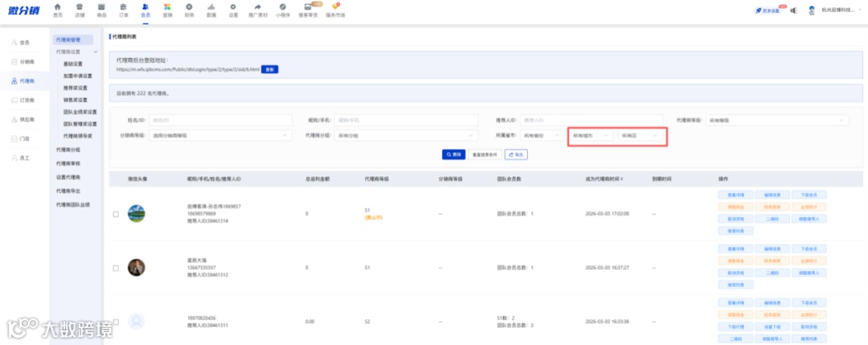
Task: Tick the checkbox for the 13667335557 agent row
Action: (x=116, y=268)
